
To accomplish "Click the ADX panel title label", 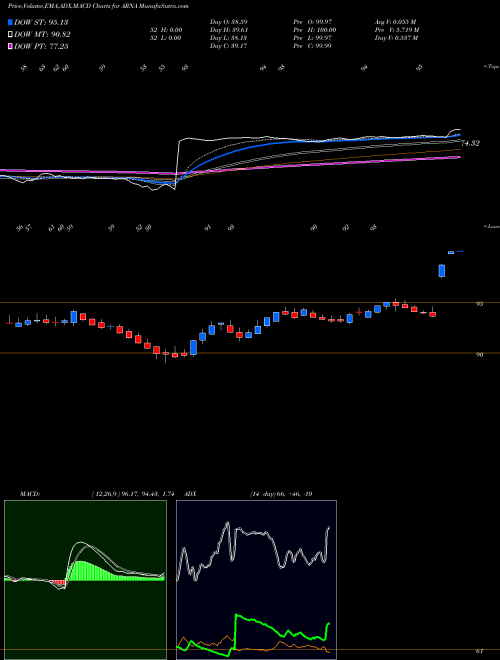I will pyautogui.click(x=191, y=494).
